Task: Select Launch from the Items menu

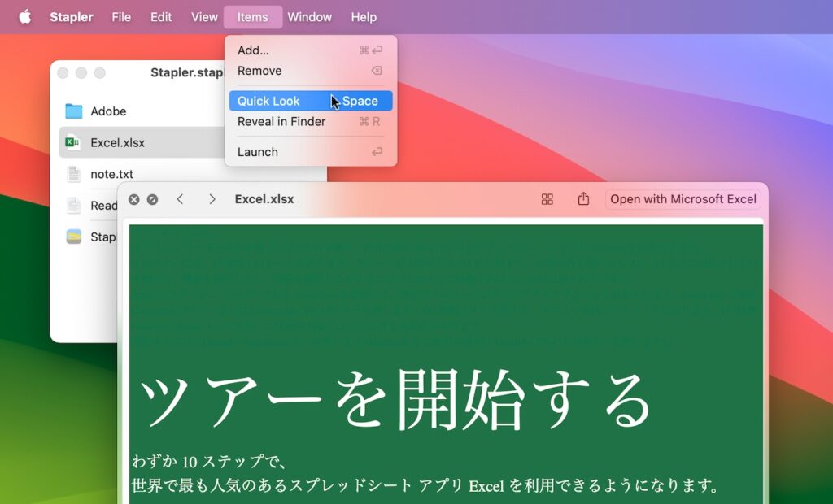Action: tap(257, 151)
